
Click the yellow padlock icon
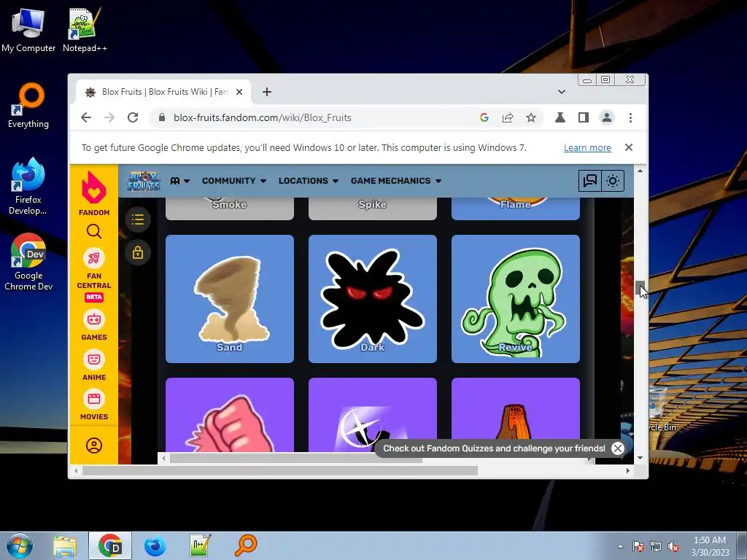tap(138, 252)
